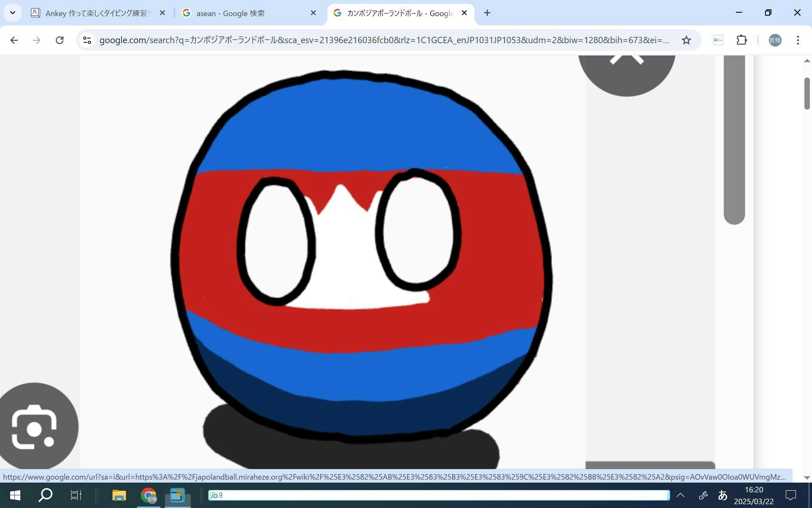Go back to the previous page

click(14, 40)
